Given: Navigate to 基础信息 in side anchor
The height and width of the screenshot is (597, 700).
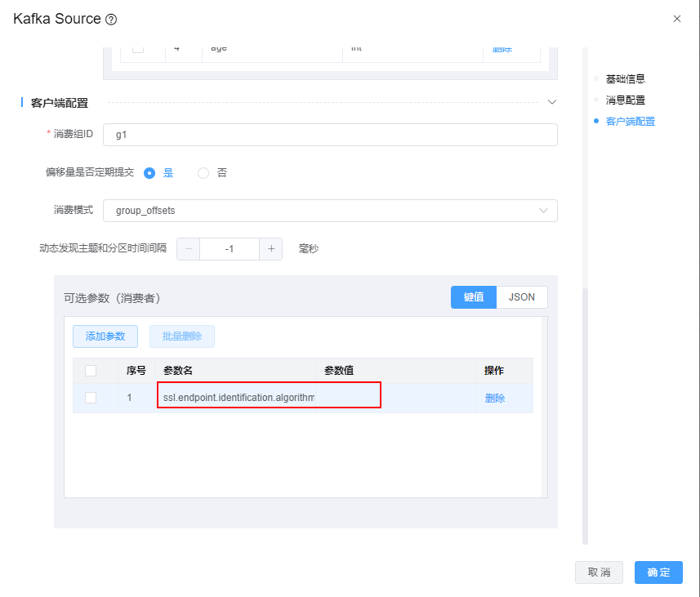Looking at the screenshot, I should coord(625,79).
